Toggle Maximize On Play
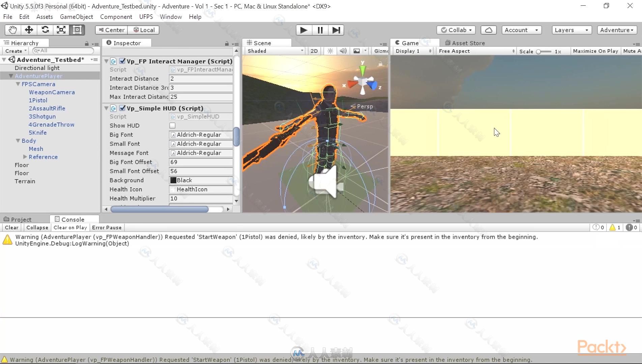The image size is (642, 364). 595,51
